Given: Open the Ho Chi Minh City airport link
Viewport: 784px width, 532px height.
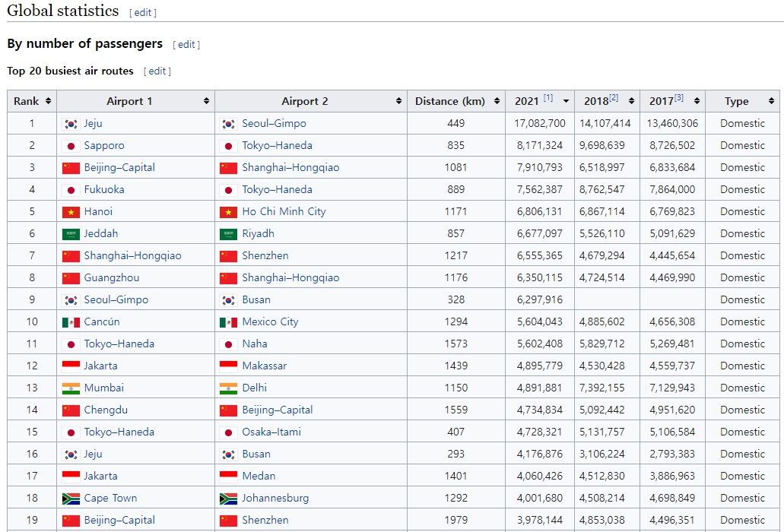Looking at the screenshot, I should (284, 212).
